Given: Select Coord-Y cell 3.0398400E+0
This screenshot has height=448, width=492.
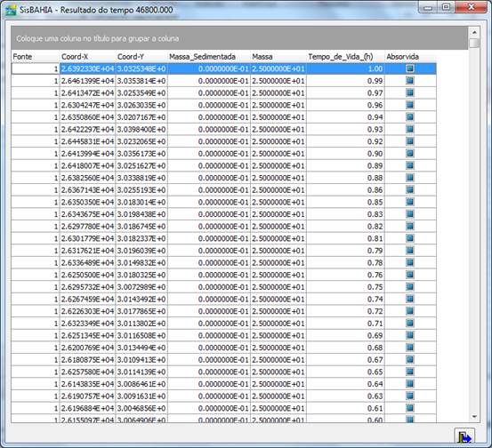Looking at the screenshot, I should click(x=141, y=130).
